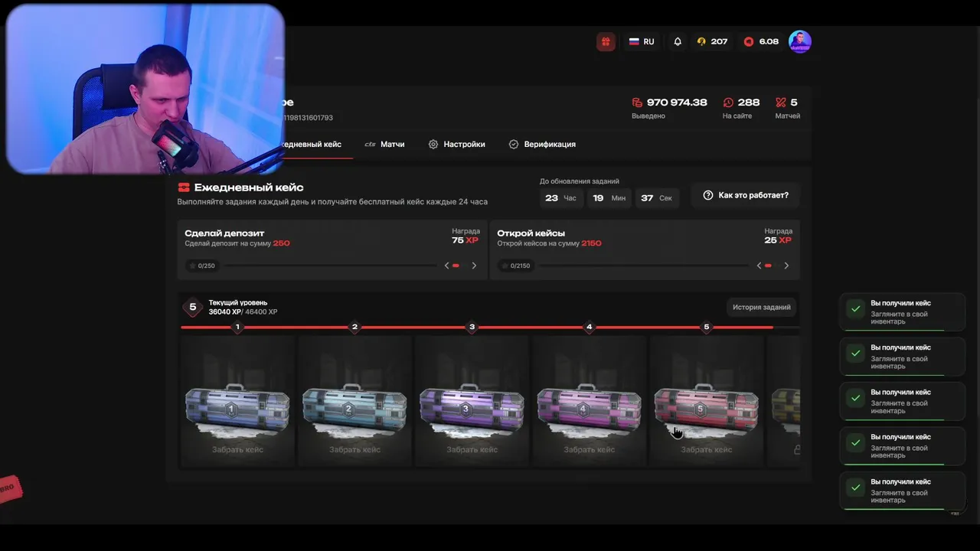The image size is (980, 551).
Task: Open the RU language selector
Action: click(642, 41)
